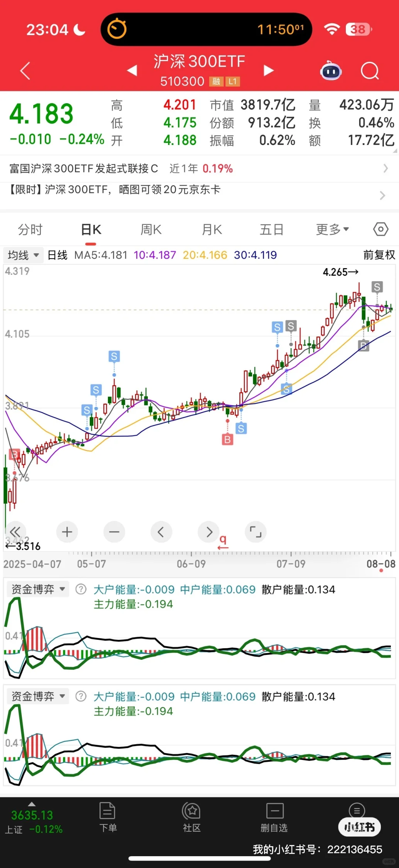
Task: Tap the 换 0.46% turnover value
Action: (x=352, y=123)
